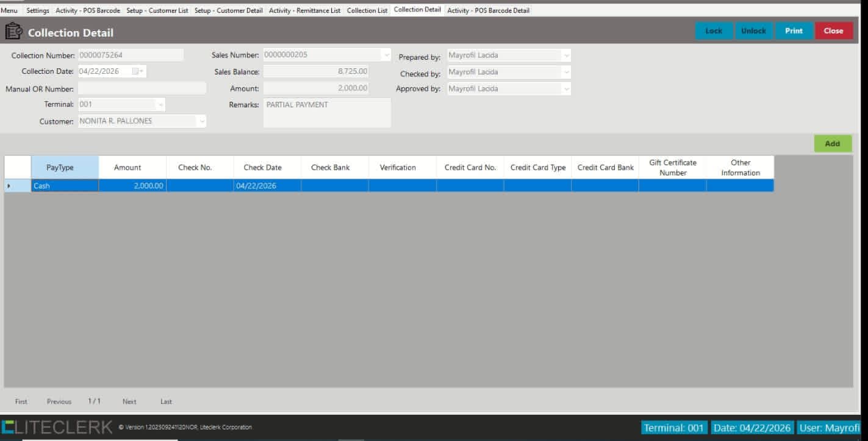Click the Lock button

point(714,31)
